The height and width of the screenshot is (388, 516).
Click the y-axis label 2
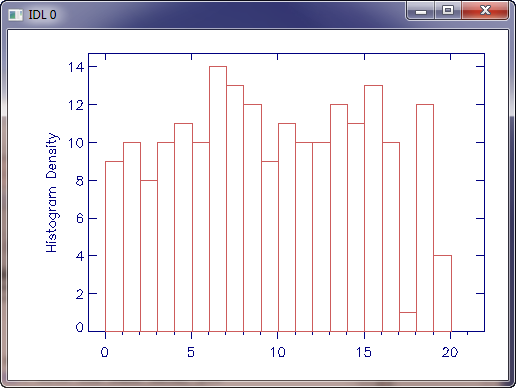(80, 294)
